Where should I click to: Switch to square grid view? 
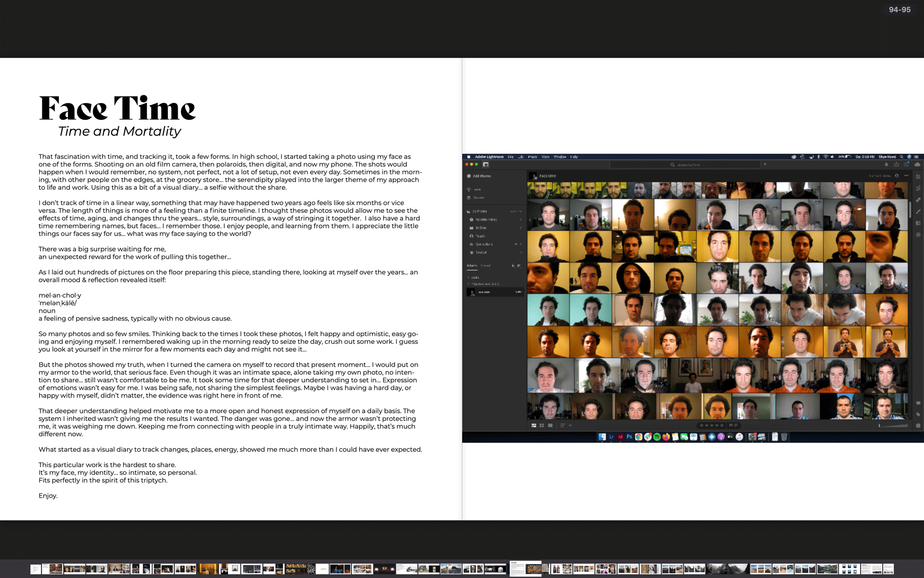tap(542, 425)
